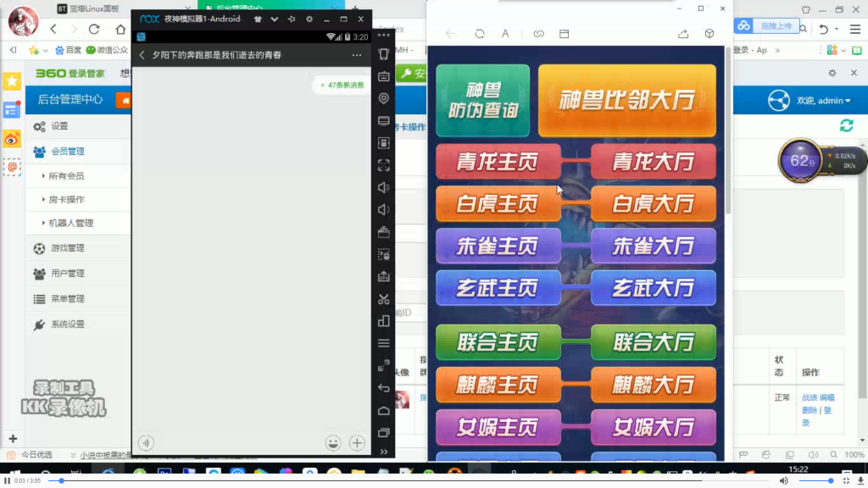Click Nox sidebar shake icon
This screenshot has width=868, height=488.
tap(384, 53)
